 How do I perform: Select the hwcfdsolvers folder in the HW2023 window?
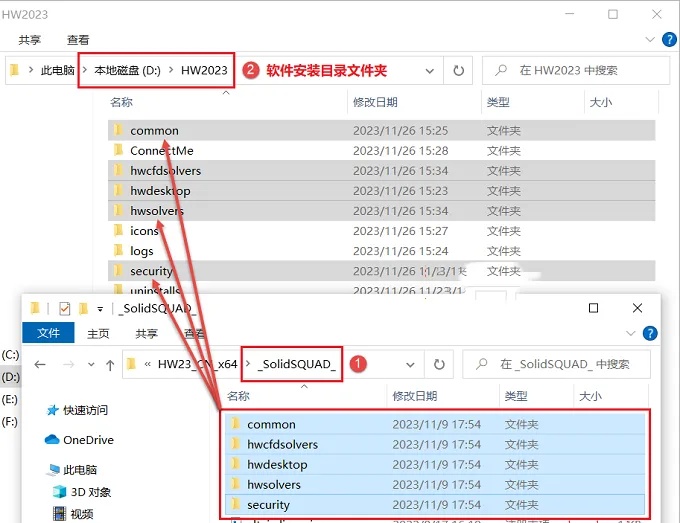pyautogui.click(x=381, y=170)
